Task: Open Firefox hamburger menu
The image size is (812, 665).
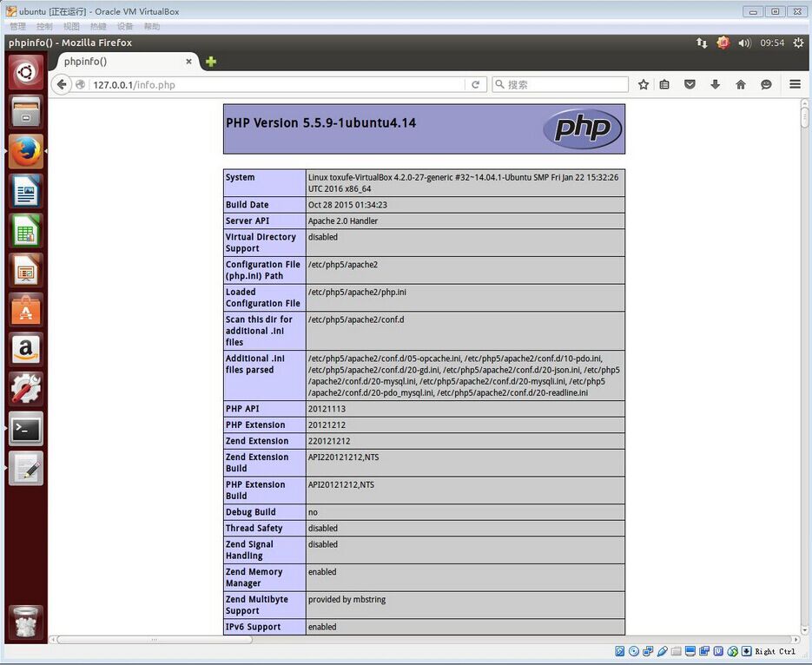Action: 795,84
